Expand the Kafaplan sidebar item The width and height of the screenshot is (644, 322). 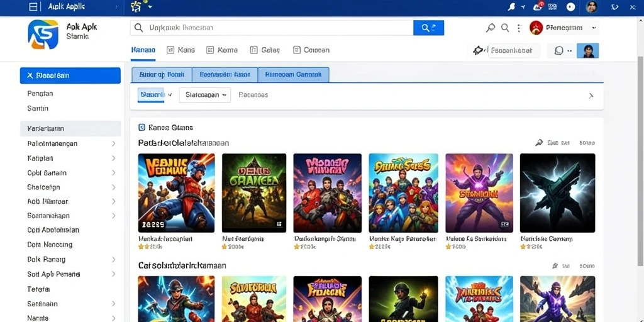point(70,158)
